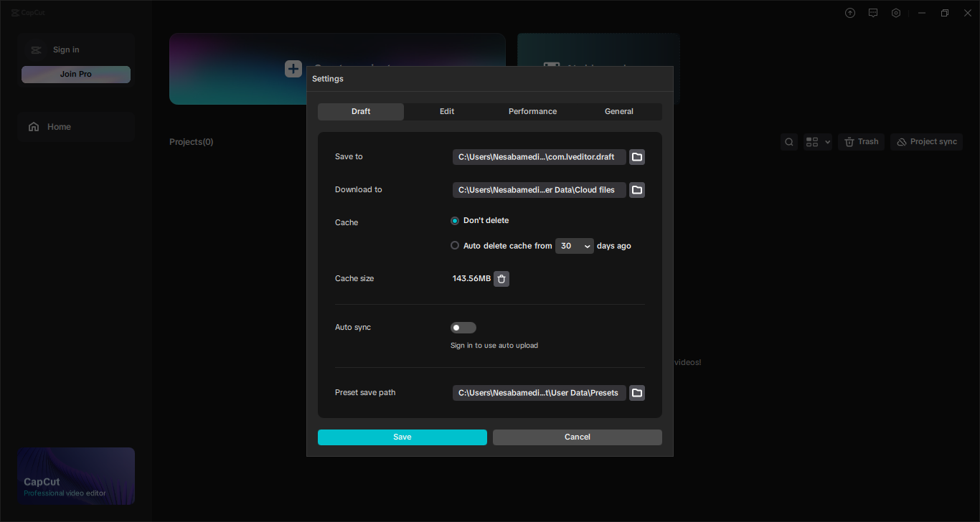Open the General settings tab
The height and width of the screenshot is (522, 980).
(618, 112)
